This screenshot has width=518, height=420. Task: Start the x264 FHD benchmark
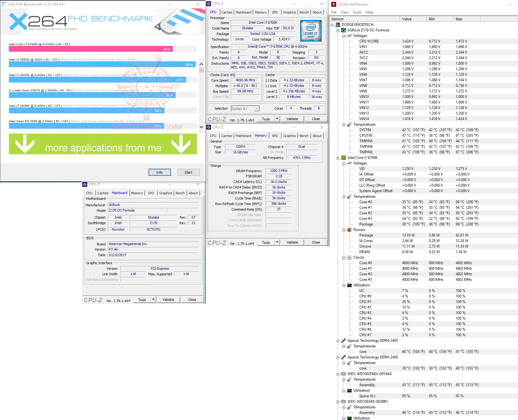(189, 172)
